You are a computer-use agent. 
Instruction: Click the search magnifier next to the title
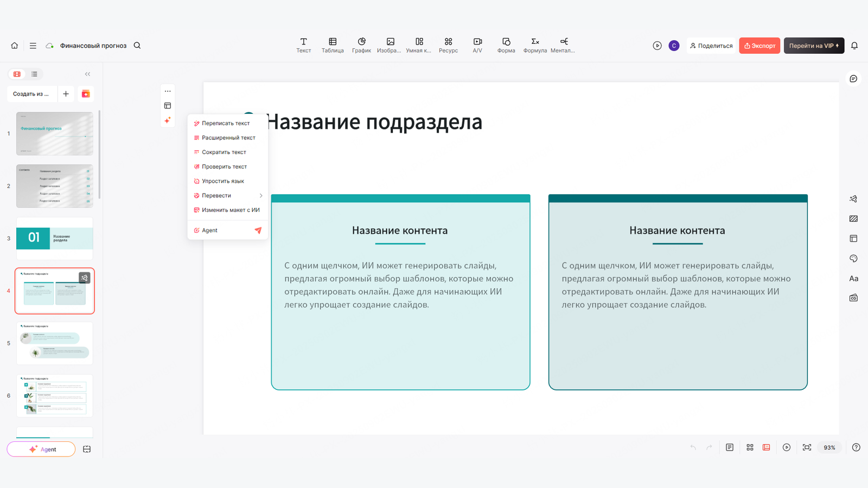(x=137, y=46)
